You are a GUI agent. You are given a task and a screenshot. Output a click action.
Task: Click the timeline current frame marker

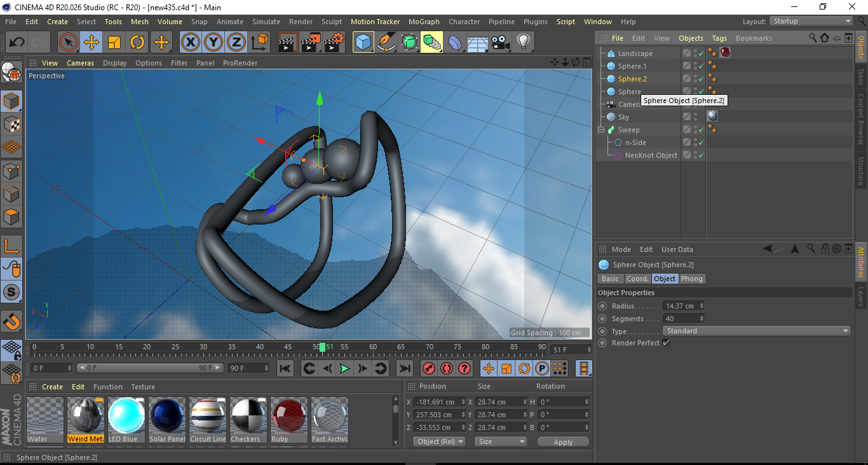click(322, 347)
